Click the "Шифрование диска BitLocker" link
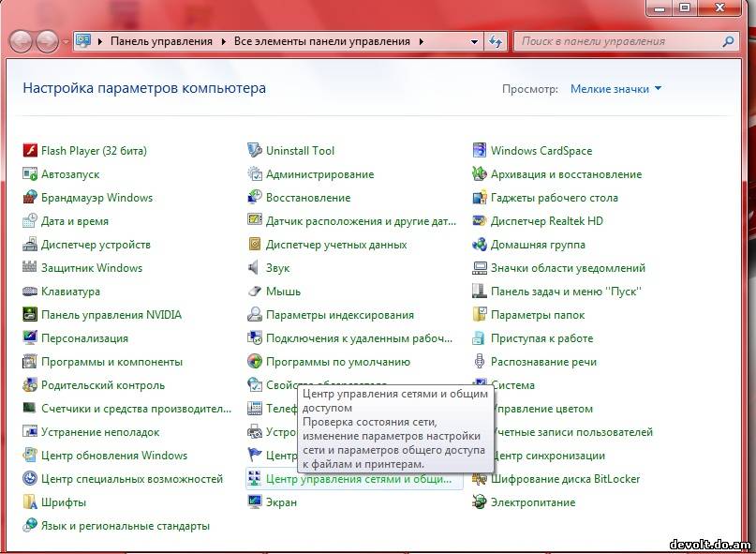 pos(566,479)
